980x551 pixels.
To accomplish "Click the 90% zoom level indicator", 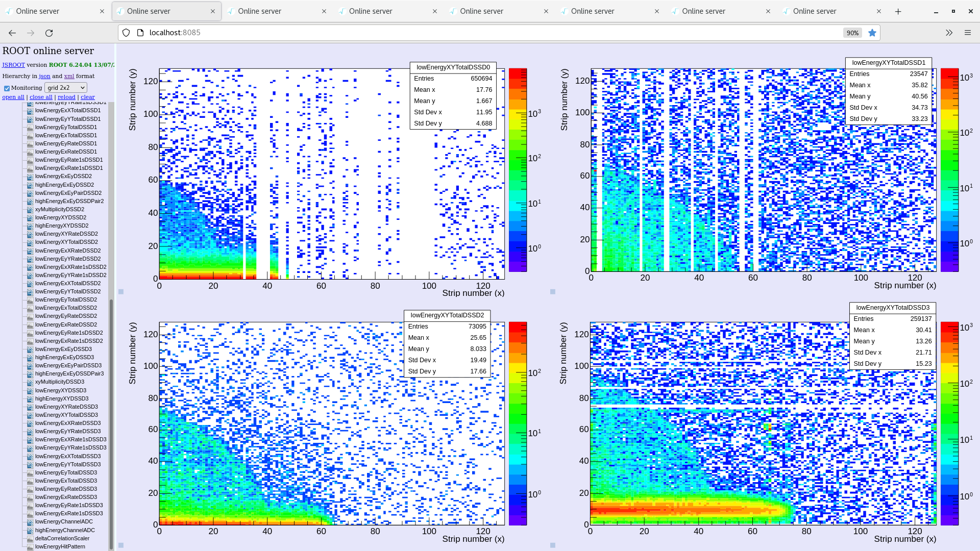I will tap(852, 33).
